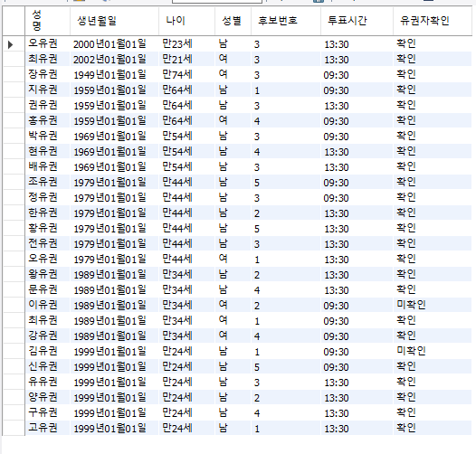Click the 투표시간 cell of 홍유권 row
The height and width of the screenshot is (454, 476).
357,121
